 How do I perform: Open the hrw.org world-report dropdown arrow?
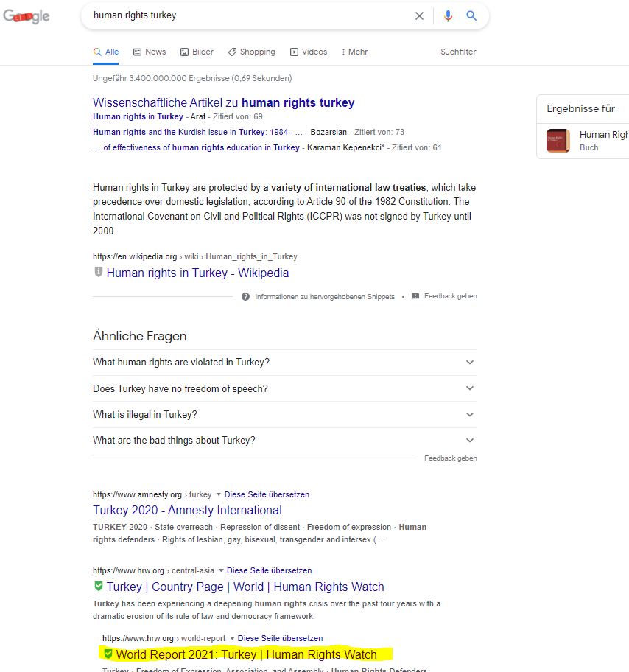[x=232, y=638]
